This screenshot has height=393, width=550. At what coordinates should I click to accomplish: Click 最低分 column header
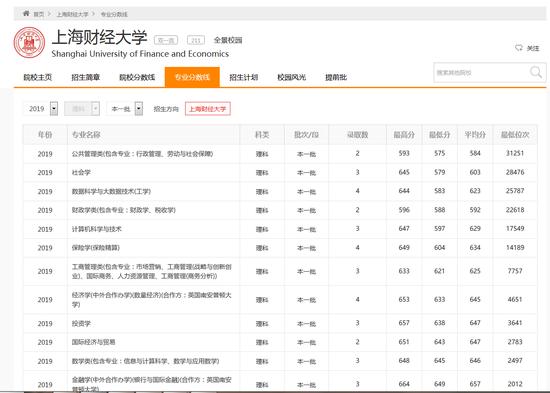[440, 135]
